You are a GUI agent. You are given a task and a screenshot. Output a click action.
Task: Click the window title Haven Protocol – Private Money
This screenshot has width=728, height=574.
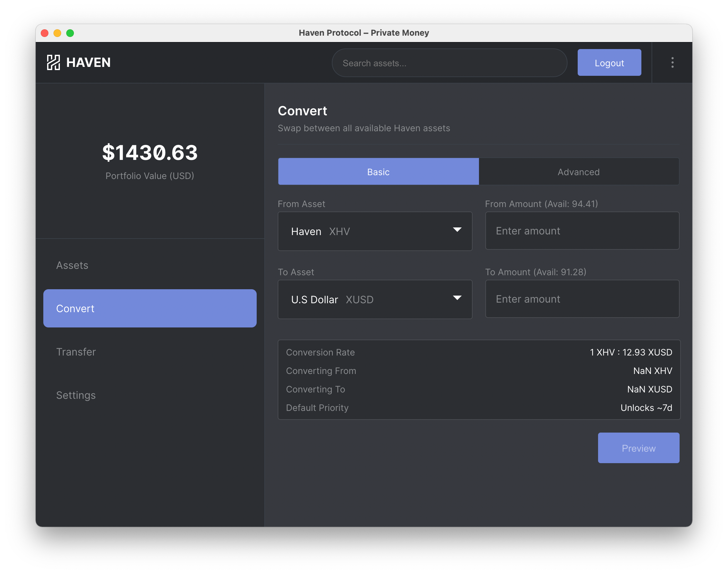(x=364, y=32)
